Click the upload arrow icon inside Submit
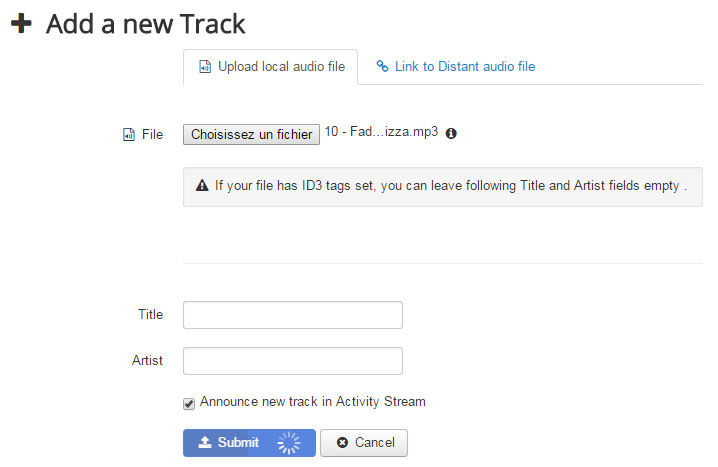Screen dimensions: 718x467 (x=204, y=442)
